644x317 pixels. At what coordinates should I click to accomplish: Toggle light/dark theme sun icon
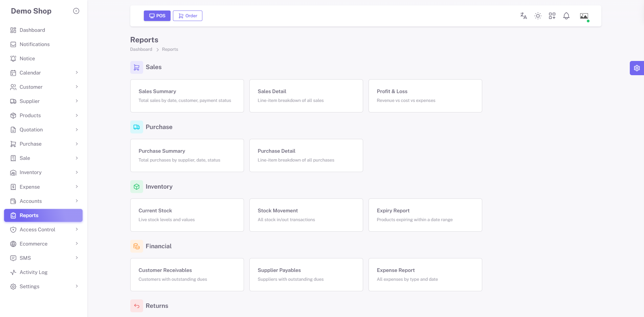point(538,16)
